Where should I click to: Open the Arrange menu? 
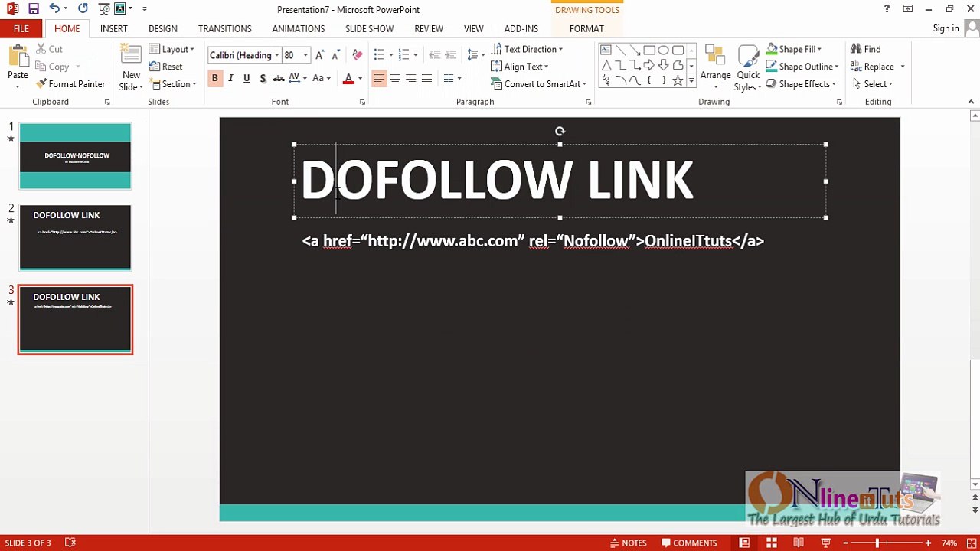click(715, 67)
